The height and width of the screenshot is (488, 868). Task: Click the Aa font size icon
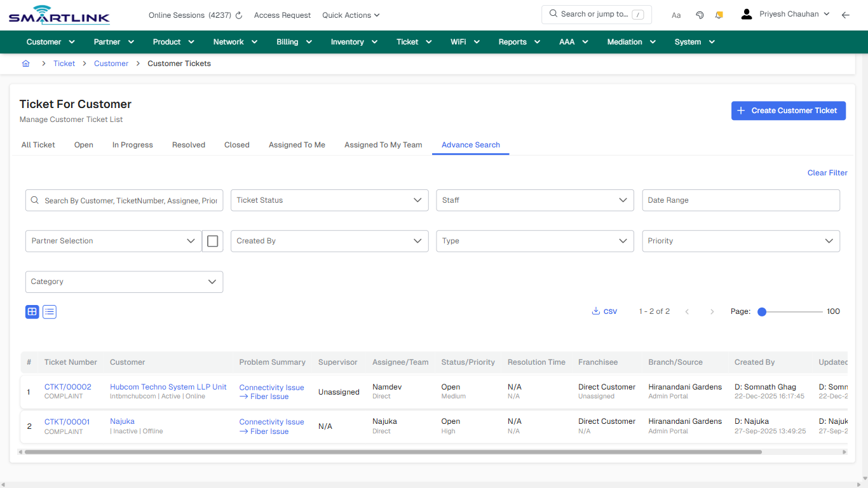(x=675, y=15)
